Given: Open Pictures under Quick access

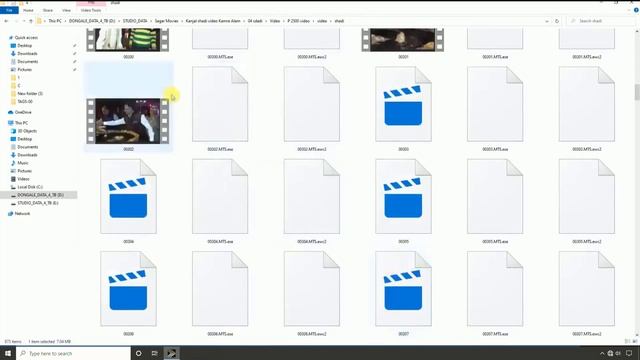Looking at the screenshot, I should click(x=24, y=70).
